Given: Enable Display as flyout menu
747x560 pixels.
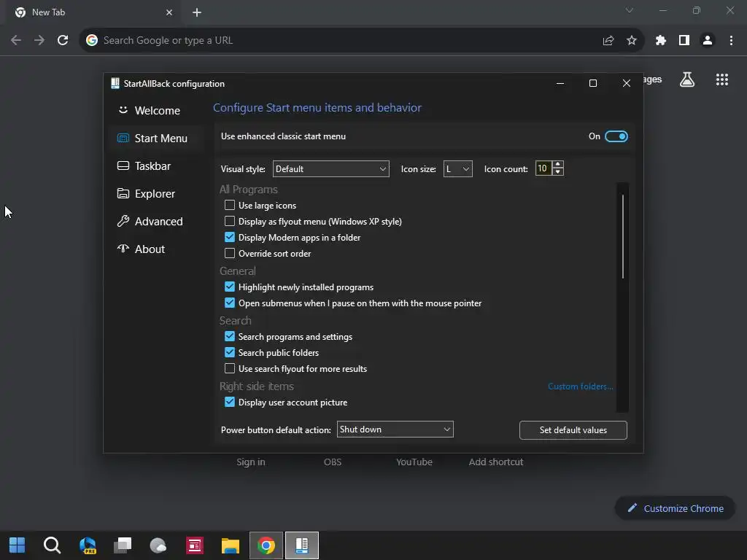Looking at the screenshot, I should (x=230, y=222).
